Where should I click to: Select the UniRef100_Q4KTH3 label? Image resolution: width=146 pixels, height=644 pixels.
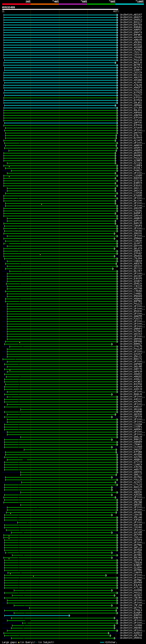pos(131,133)
